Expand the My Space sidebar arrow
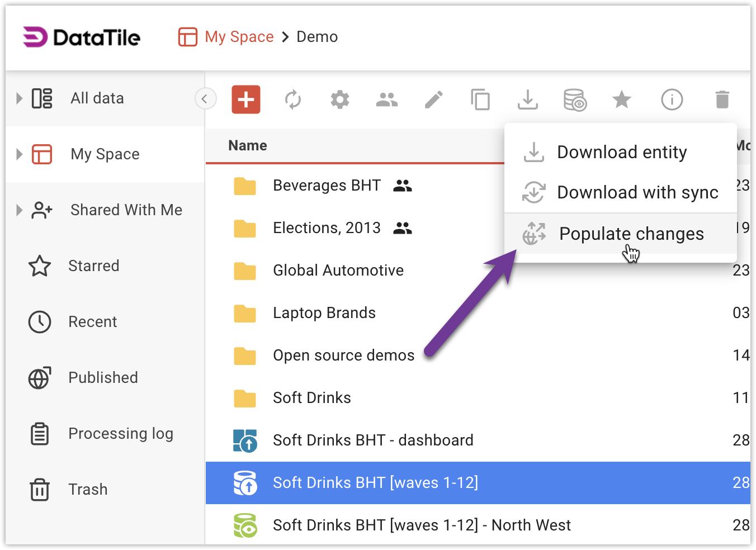Screen dimensions: 756x550 point(20,154)
